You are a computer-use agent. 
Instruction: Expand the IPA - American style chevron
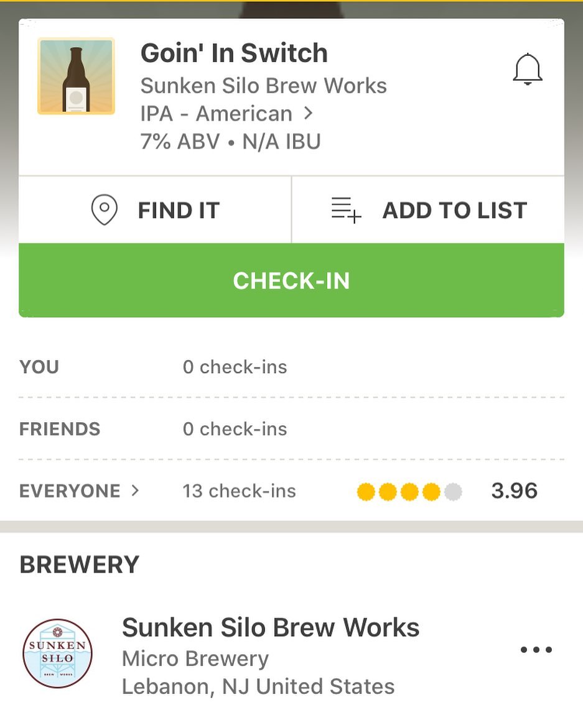(x=308, y=113)
